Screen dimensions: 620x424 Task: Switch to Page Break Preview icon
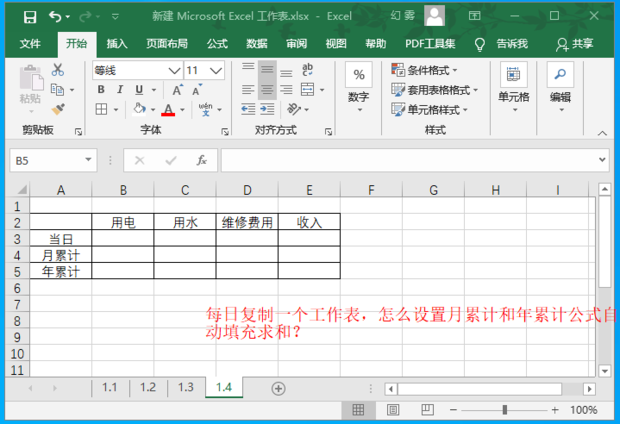[x=427, y=410]
